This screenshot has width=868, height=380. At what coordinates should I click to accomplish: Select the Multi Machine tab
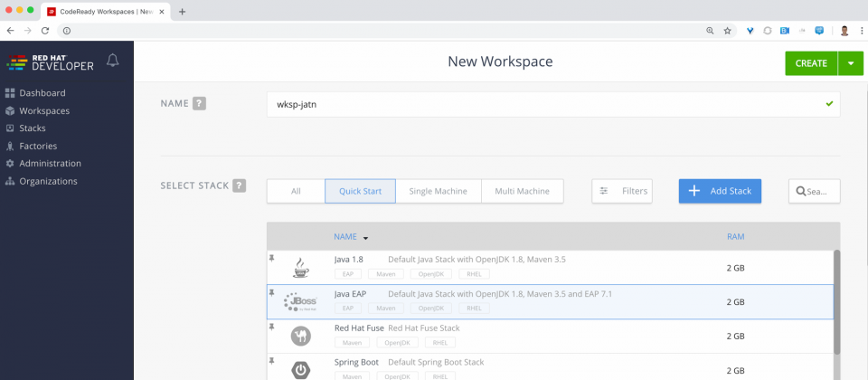(x=522, y=191)
